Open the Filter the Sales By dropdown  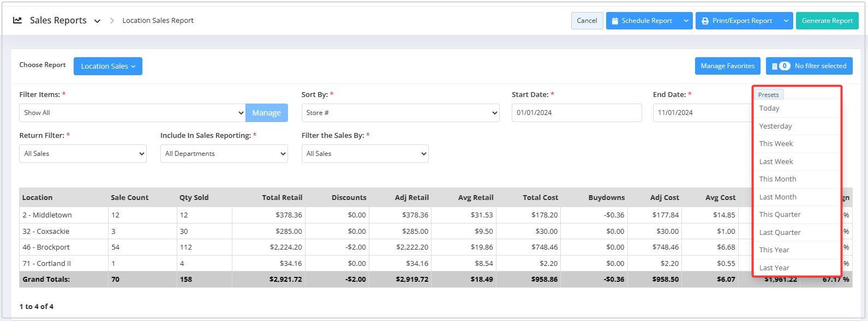point(365,154)
